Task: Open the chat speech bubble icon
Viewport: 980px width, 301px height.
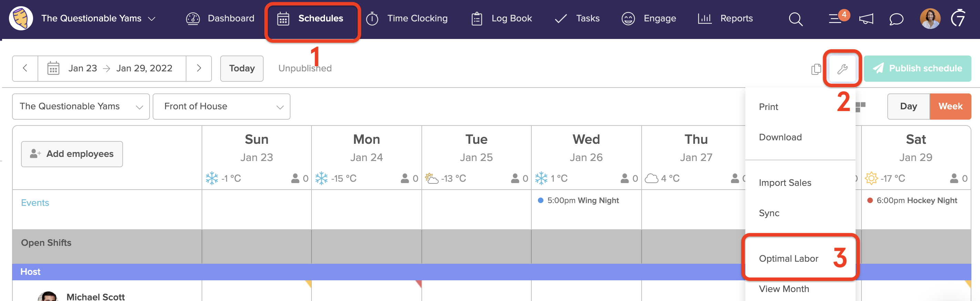Action: pos(896,19)
